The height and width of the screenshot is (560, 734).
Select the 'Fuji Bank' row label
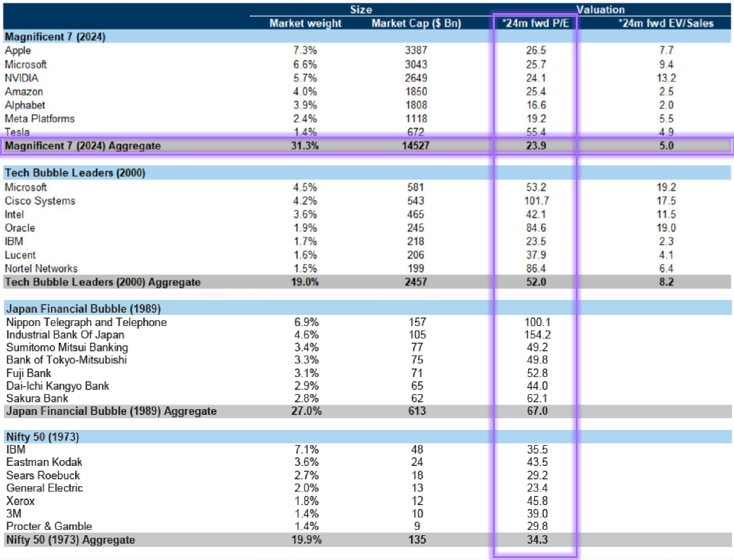[29, 373]
